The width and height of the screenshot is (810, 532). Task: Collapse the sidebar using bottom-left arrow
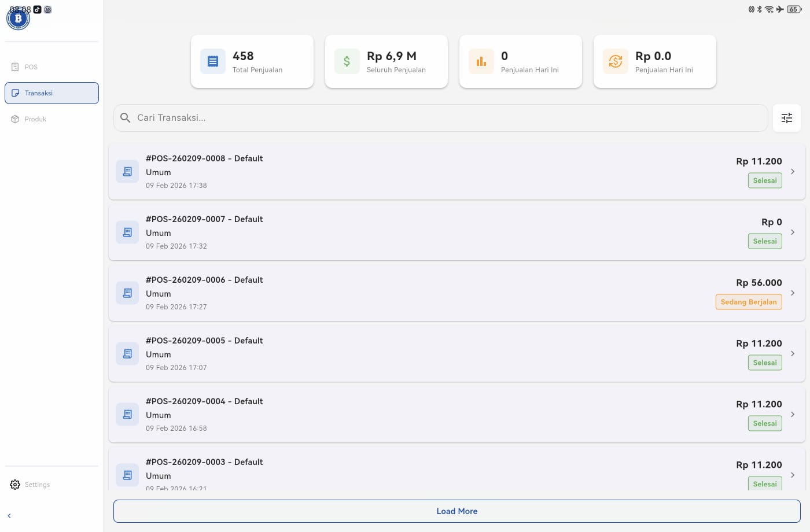pyautogui.click(x=9, y=515)
